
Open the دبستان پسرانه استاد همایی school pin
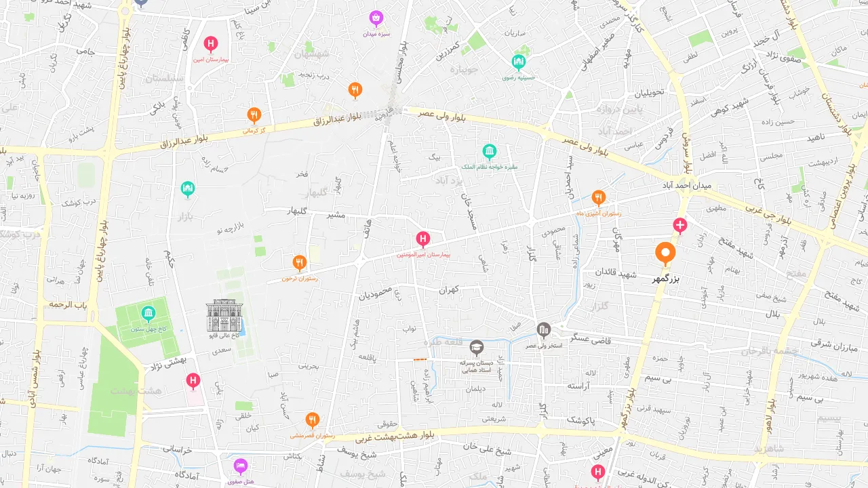[477, 348]
